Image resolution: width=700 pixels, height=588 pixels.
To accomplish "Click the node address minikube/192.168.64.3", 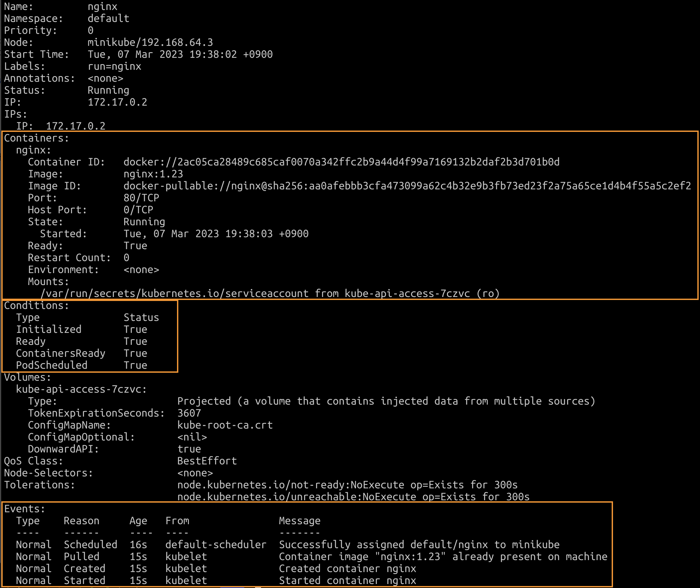I will pyautogui.click(x=150, y=43).
